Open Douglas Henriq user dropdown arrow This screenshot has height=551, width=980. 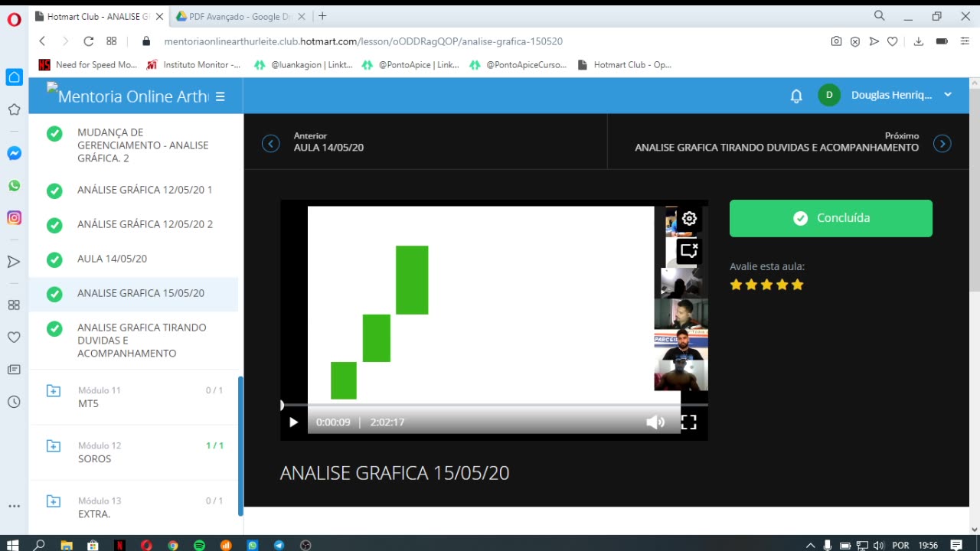pyautogui.click(x=948, y=95)
